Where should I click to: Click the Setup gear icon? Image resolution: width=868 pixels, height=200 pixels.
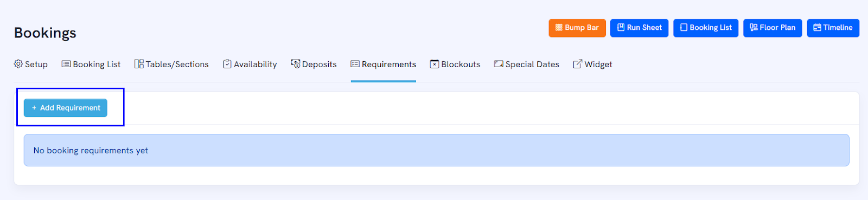pos(18,64)
